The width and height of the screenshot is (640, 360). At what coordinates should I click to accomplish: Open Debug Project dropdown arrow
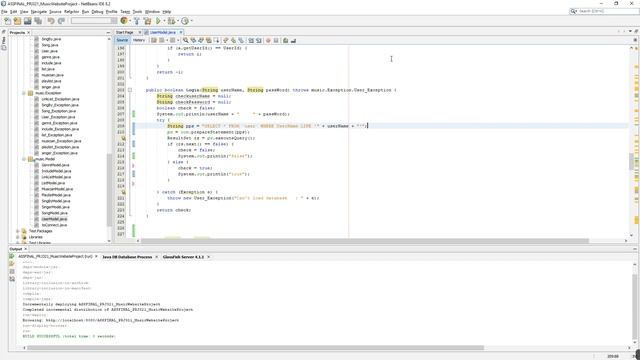coord(178,21)
